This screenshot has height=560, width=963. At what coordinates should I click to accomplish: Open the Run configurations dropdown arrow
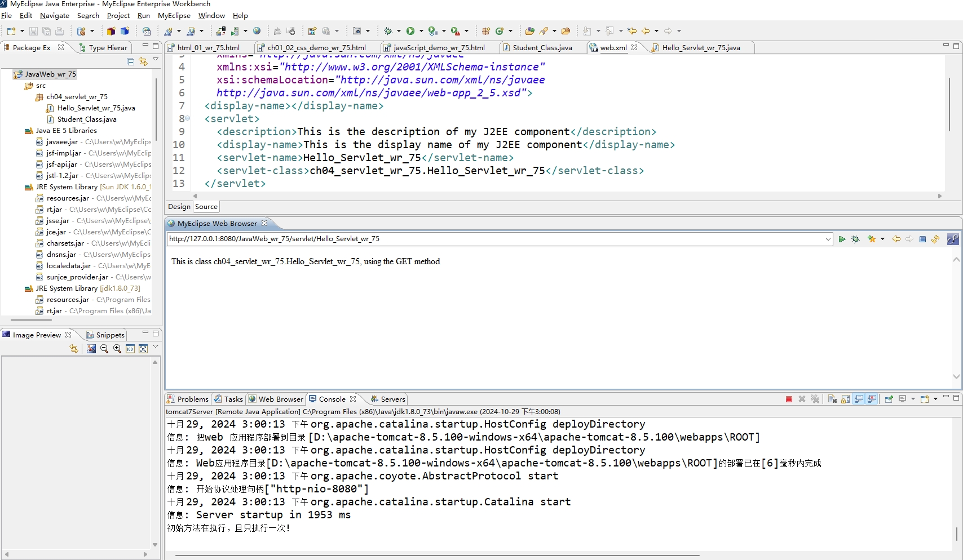(x=421, y=31)
